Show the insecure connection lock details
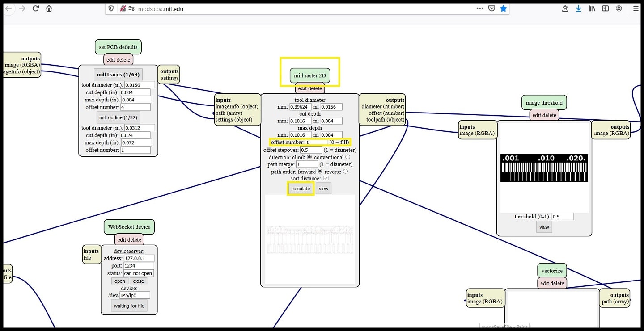The image size is (644, 331). [x=123, y=8]
